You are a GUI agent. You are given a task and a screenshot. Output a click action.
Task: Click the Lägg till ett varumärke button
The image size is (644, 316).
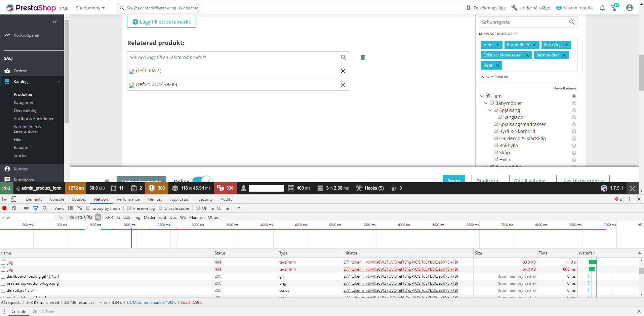[161, 22]
